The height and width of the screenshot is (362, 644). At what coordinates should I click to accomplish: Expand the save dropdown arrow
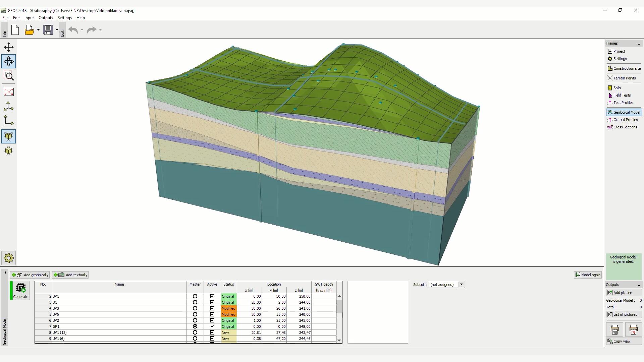pyautogui.click(x=57, y=30)
